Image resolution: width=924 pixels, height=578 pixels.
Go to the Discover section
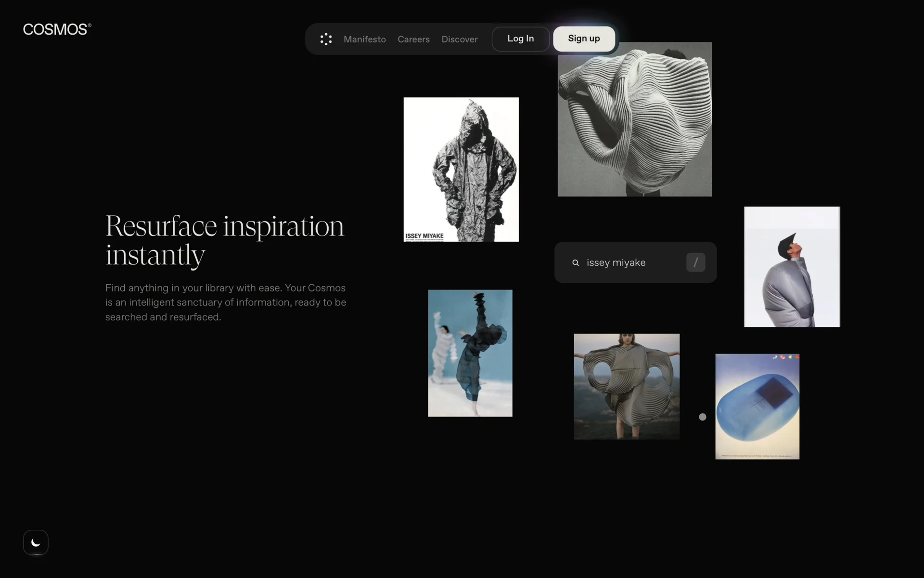point(460,39)
